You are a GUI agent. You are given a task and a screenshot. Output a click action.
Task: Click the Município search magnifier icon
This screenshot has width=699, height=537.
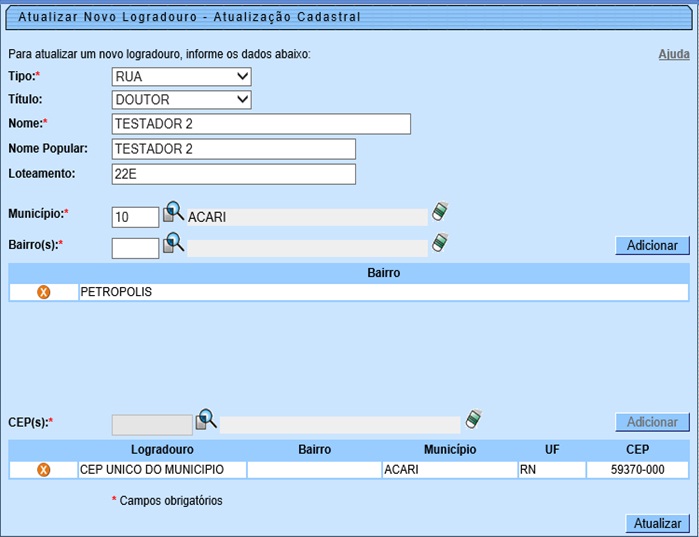174,213
